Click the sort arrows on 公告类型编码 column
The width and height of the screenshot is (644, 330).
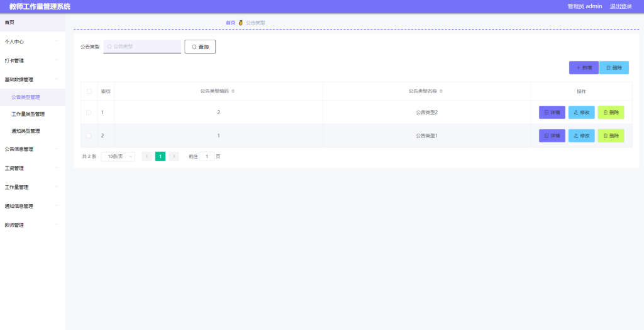[233, 91]
